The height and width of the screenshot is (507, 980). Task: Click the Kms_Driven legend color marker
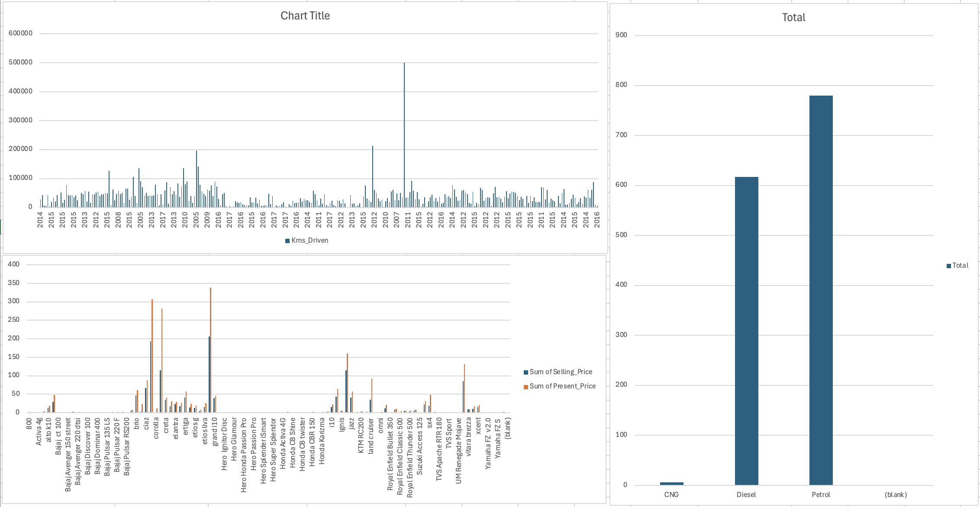pyautogui.click(x=287, y=241)
